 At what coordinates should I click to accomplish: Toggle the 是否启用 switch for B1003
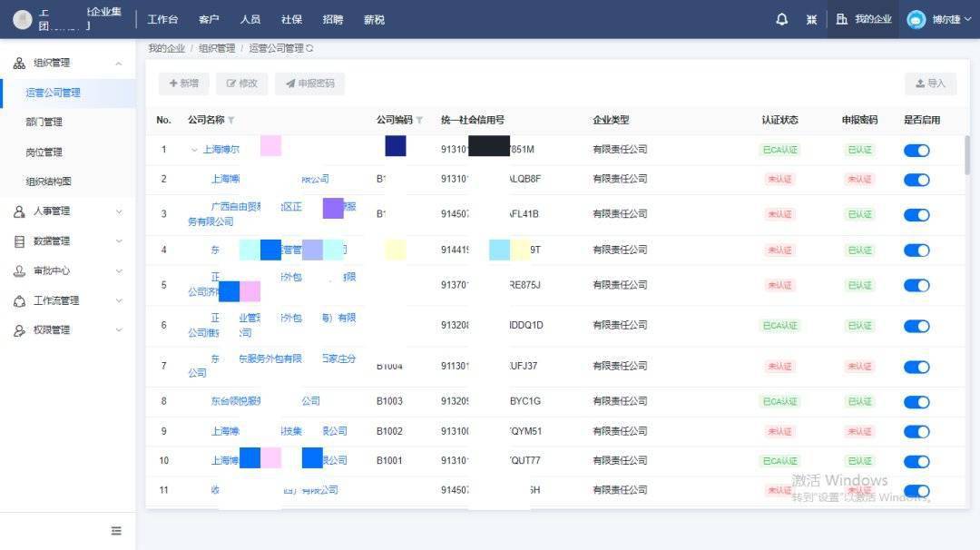tap(916, 402)
